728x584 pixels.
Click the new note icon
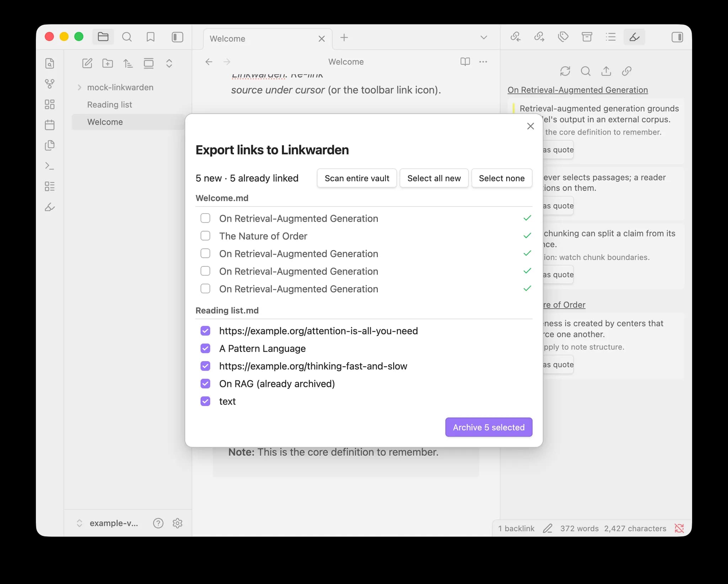pyautogui.click(x=87, y=64)
